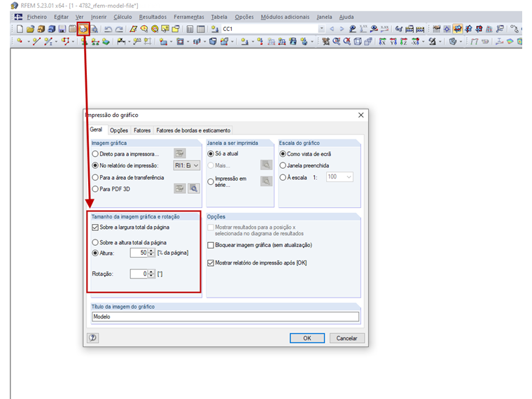Click the help icon in dialog corner
This screenshot has width=532, height=399.
(x=92, y=337)
